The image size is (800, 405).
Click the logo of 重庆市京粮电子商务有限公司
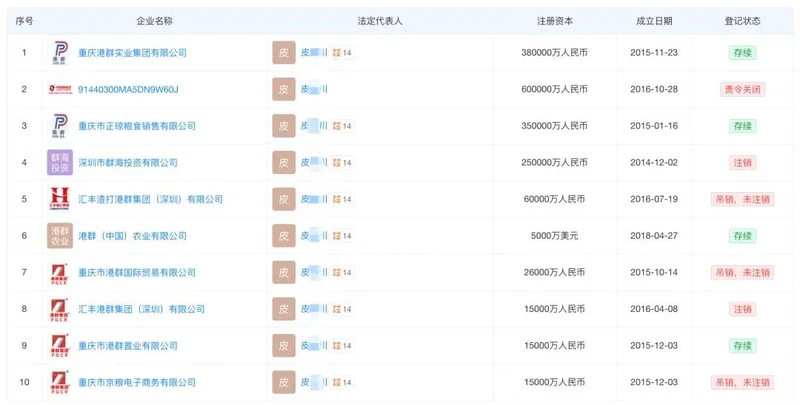tap(60, 382)
